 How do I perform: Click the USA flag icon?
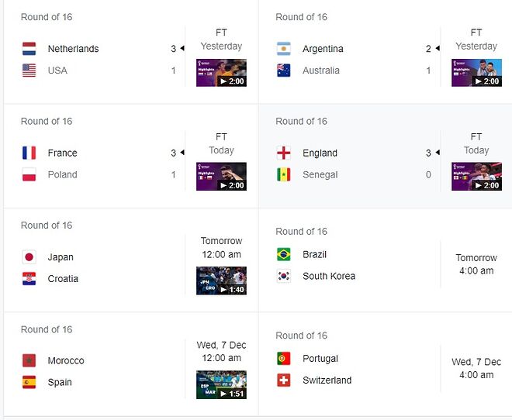coord(29,71)
